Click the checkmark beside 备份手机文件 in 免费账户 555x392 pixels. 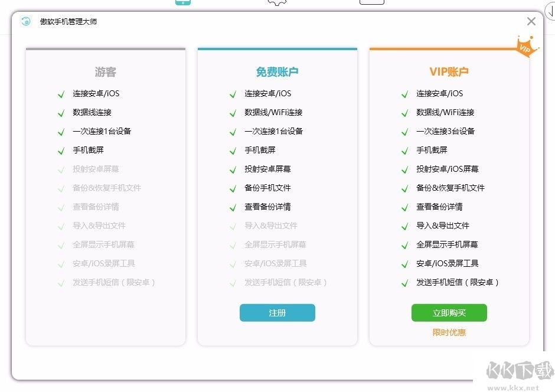[x=233, y=188]
